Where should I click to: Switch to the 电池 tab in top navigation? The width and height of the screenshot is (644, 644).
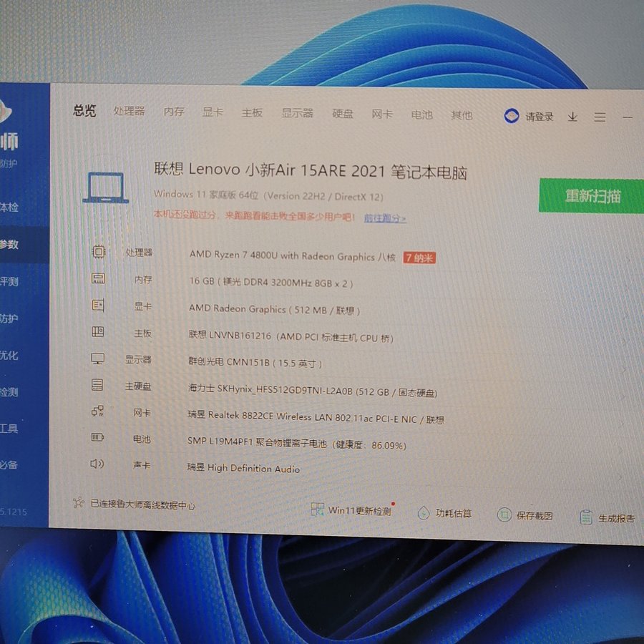421,115
